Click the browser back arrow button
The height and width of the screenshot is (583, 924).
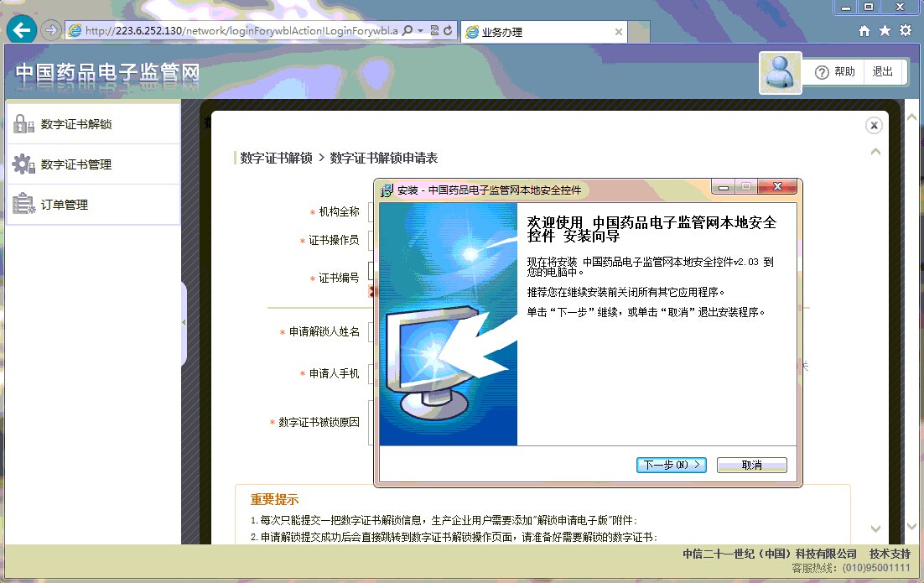click(22, 31)
